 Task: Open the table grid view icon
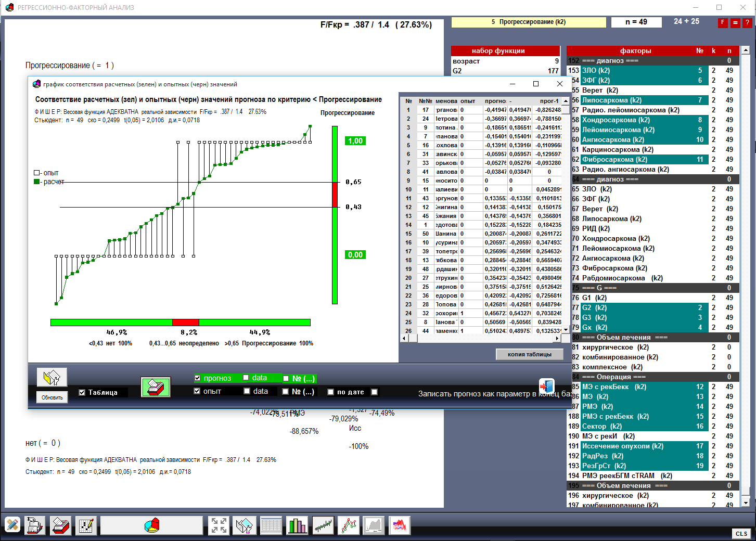[x=271, y=525]
